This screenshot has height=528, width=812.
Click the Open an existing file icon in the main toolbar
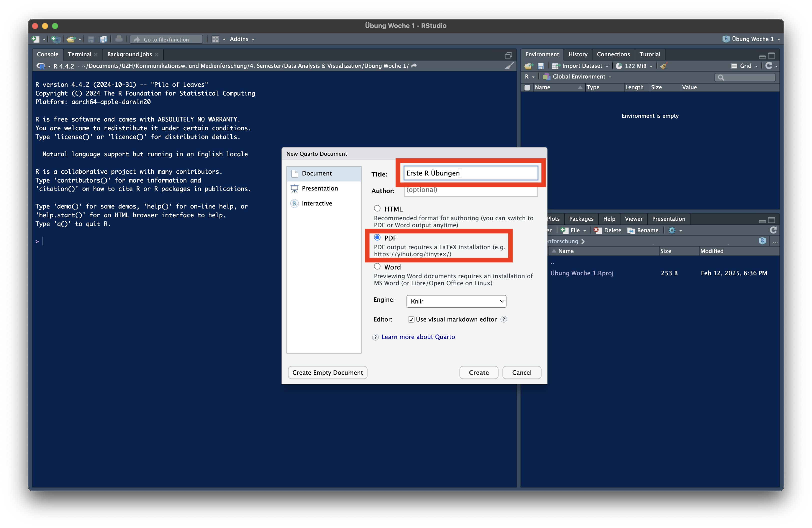[71, 39]
